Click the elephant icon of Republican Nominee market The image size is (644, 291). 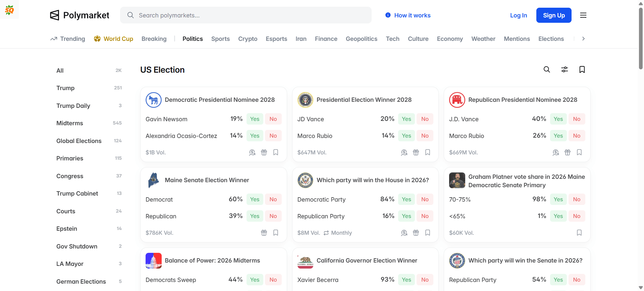(457, 100)
